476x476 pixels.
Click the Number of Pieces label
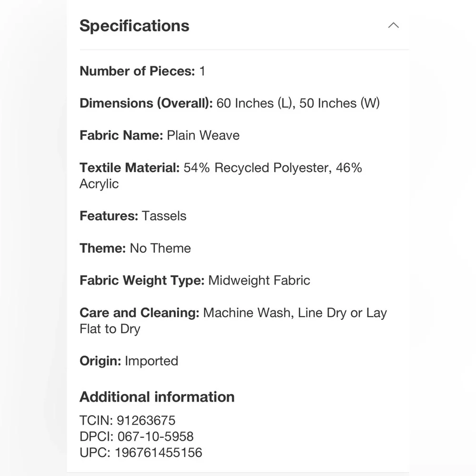coord(137,71)
